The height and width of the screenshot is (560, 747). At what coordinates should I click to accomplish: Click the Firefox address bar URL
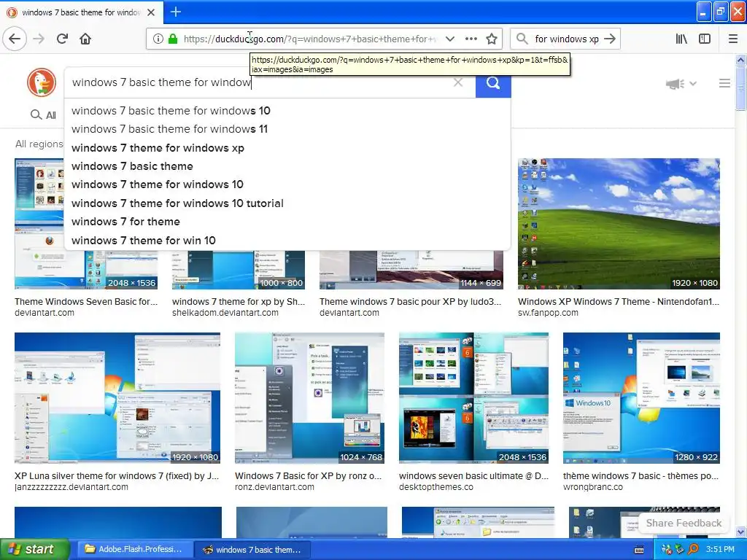309,39
